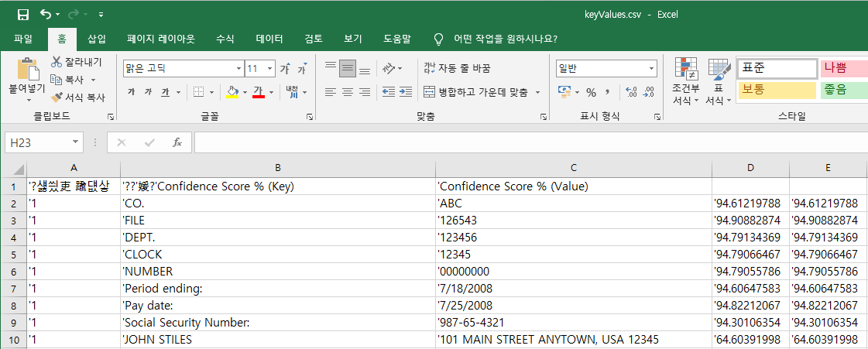Toggle 자동 줄 바꿈 wrap text
868x349 pixels.
point(458,69)
